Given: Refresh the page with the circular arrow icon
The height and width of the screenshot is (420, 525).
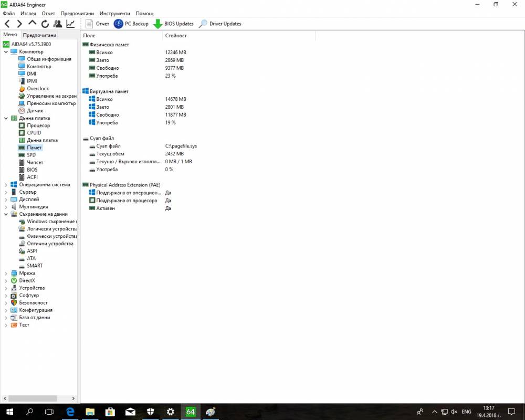Looking at the screenshot, I should tap(45, 24).
